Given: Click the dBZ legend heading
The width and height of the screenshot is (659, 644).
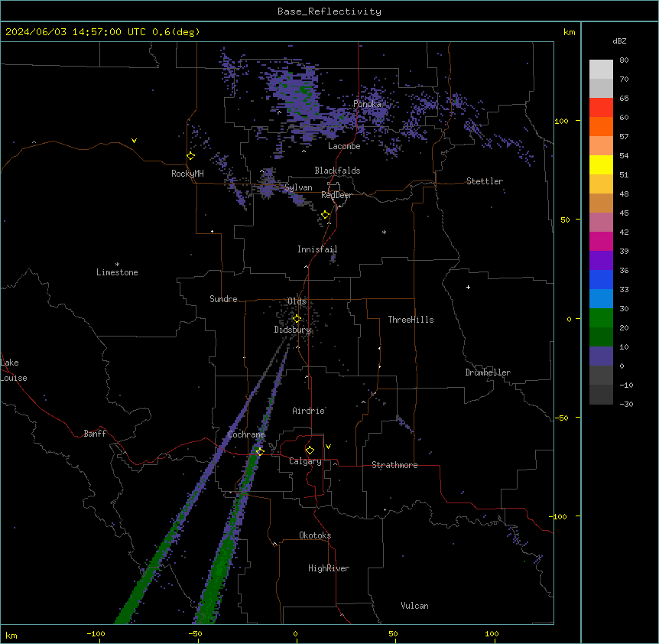Looking at the screenshot, I should point(619,41).
